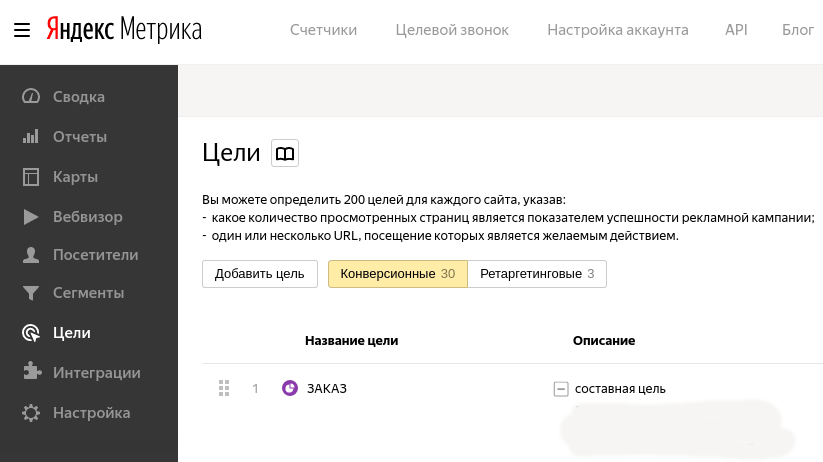Viewport: 823px width, 462px height.
Task: Click the Отчеты bar chart icon
Action: tap(31, 136)
